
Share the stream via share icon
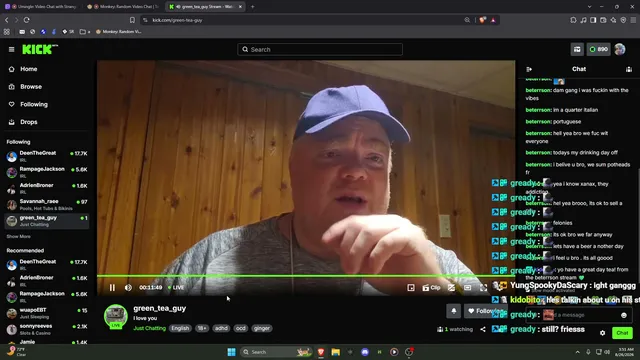(x=483, y=329)
